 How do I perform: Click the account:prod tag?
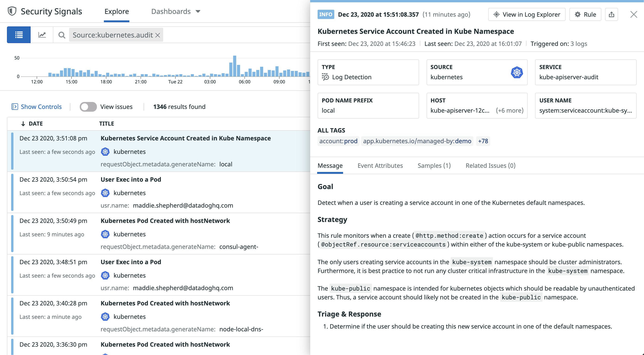[338, 141]
